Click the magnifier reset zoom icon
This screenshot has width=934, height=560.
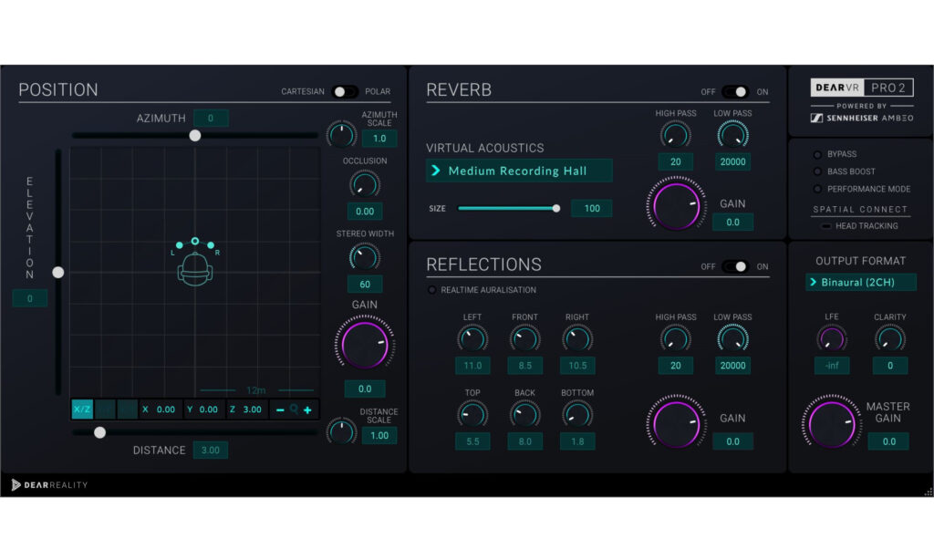tap(294, 410)
